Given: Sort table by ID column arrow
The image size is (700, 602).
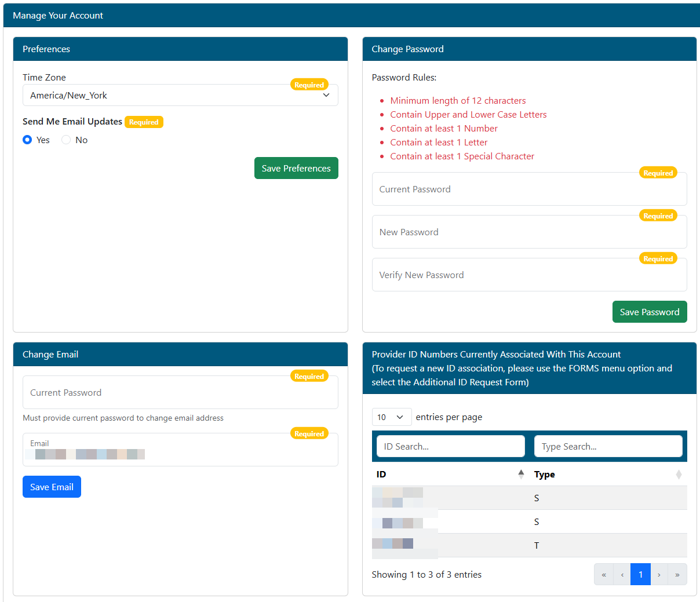Looking at the screenshot, I should 521,475.
